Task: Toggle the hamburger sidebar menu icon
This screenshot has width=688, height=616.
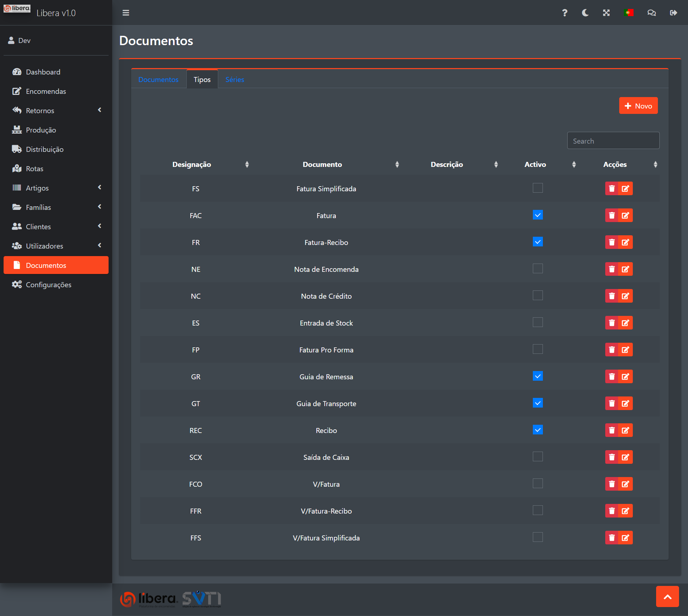Action: point(126,13)
